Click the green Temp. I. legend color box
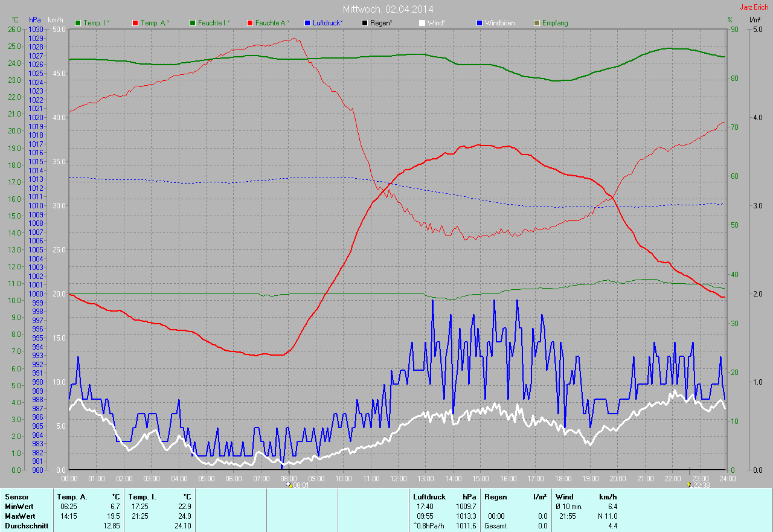Screen dimensions: 773x532 78,23
